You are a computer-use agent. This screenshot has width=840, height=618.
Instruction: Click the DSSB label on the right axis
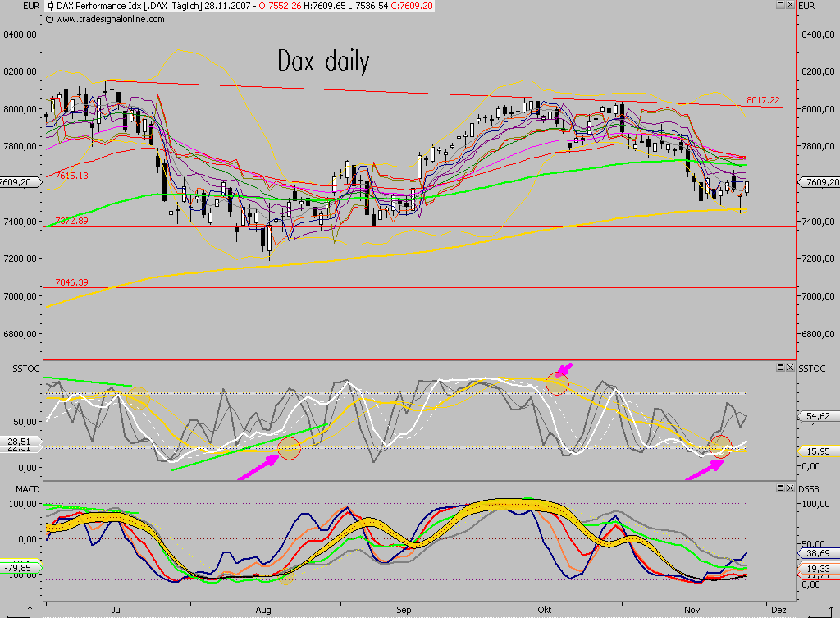pyautogui.click(x=809, y=489)
